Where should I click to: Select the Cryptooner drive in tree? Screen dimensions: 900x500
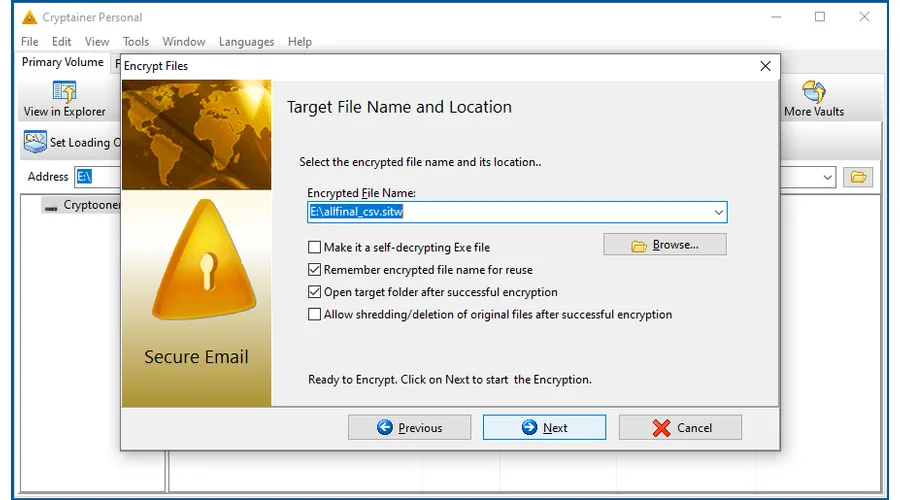click(84, 205)
